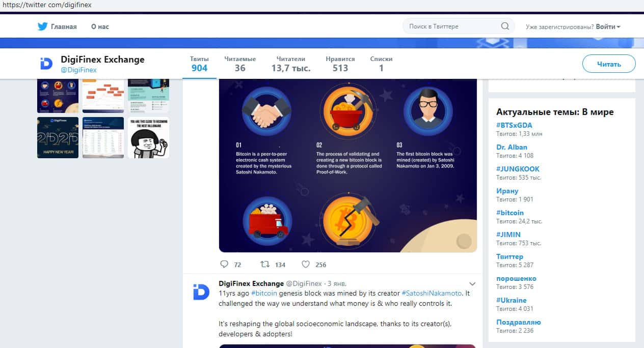Click the reply speech bubble icon
The height and width of the screenshot is (348, 644).
(224, 265)
